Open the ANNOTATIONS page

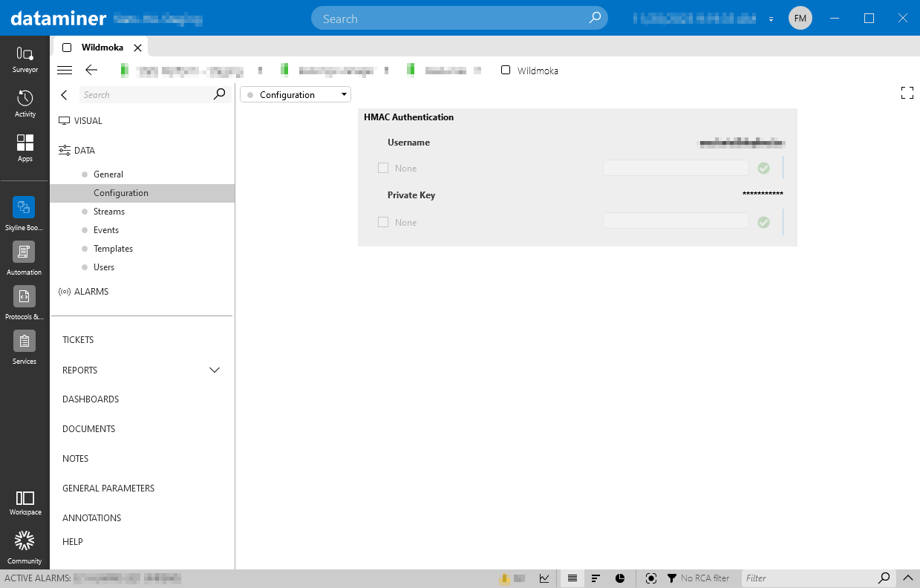point(92,518)
